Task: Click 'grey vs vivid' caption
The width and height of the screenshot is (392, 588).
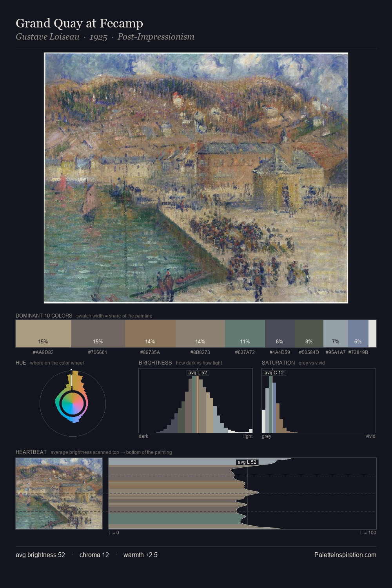Action: click(312, 363)
